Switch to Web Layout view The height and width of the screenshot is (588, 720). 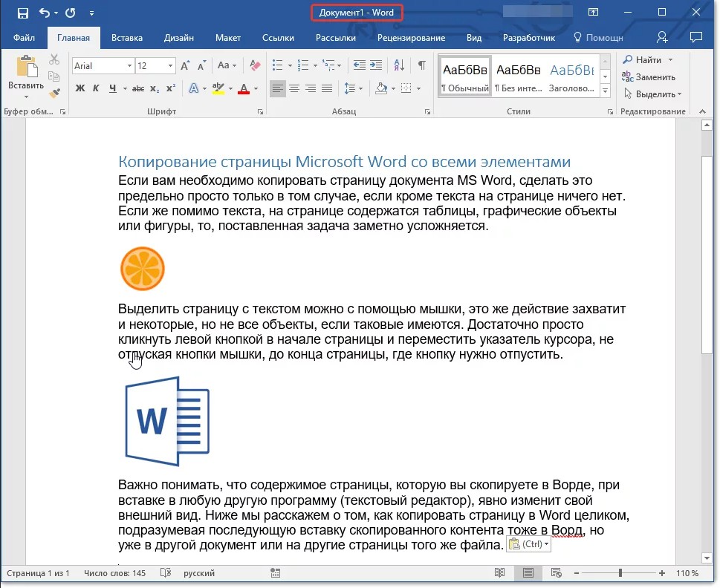click(556, 572)
